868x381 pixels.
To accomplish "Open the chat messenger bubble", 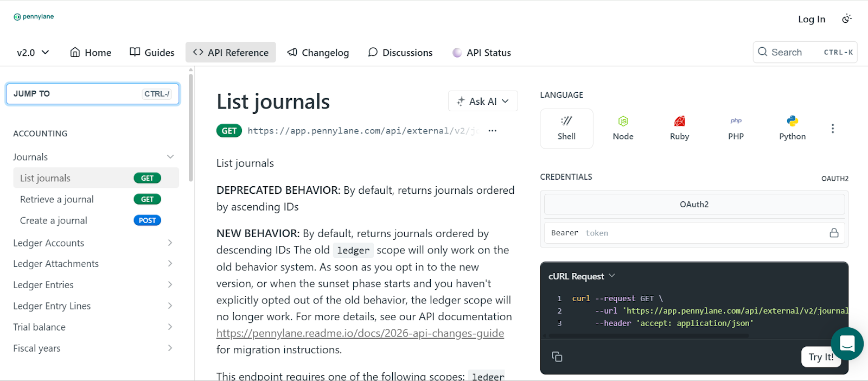I will (847, 344).
